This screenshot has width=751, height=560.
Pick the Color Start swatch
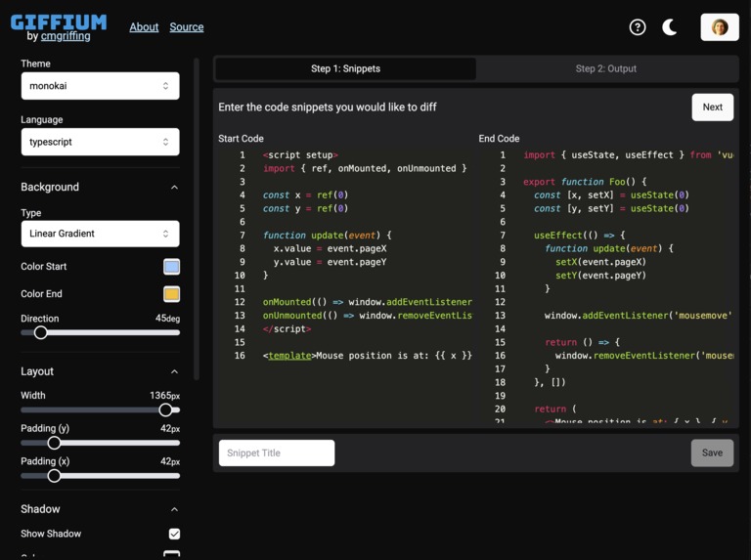click(x=171, y=267)
